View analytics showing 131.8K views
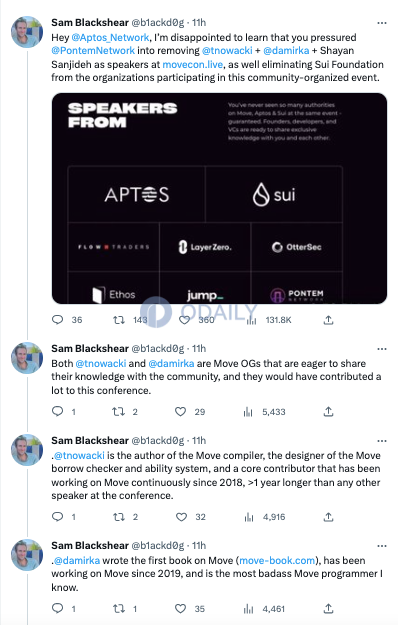Image resolution: width=398 pixels, height=625 pixels. (251, 320)
